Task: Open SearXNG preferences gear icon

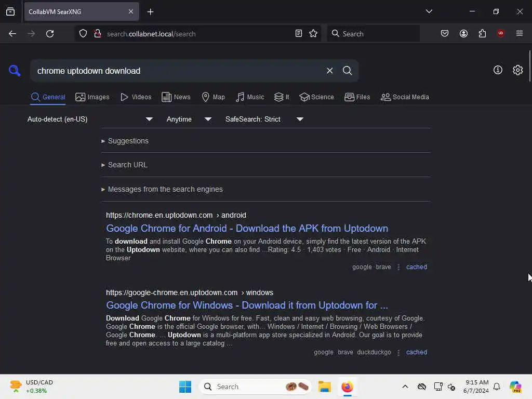Action: [x=517, y=70]
